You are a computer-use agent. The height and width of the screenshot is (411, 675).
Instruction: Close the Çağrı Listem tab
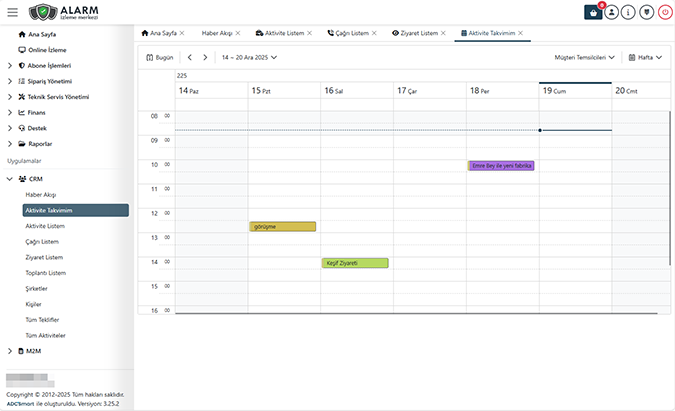tap(374, 33)
